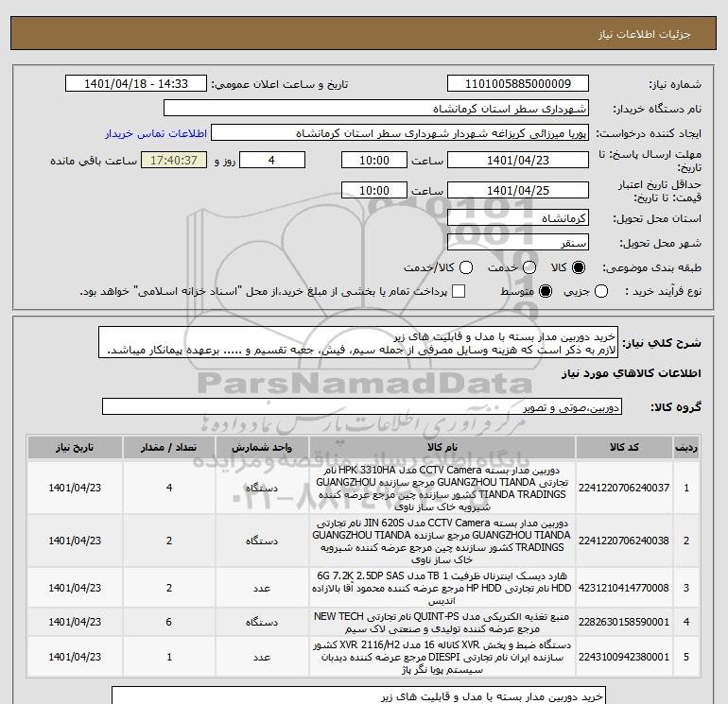Click the general description text box

pos(358,342)
